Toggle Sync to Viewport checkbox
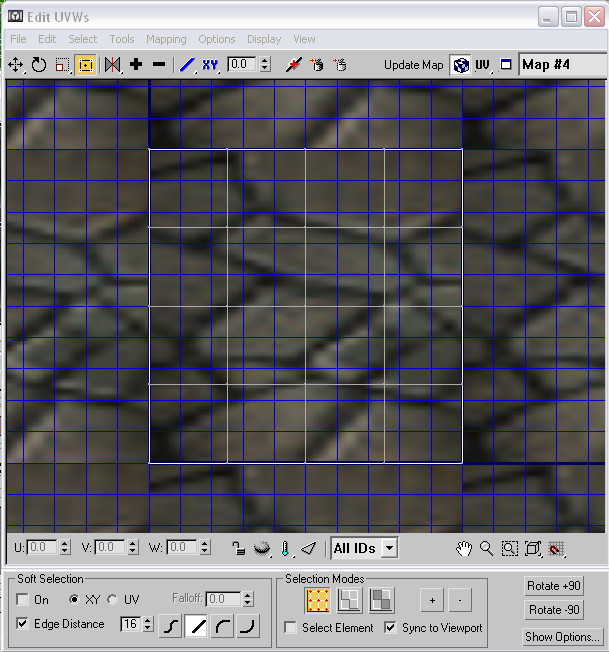 point(390,627)
